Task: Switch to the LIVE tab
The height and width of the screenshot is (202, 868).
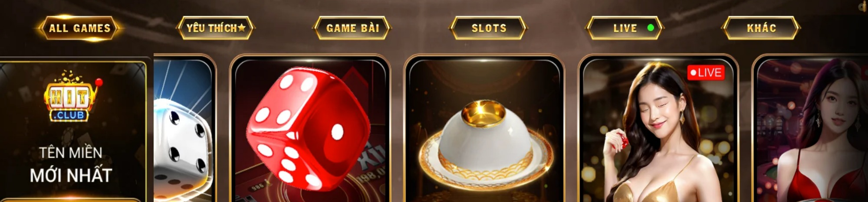Action: [625, 28]
